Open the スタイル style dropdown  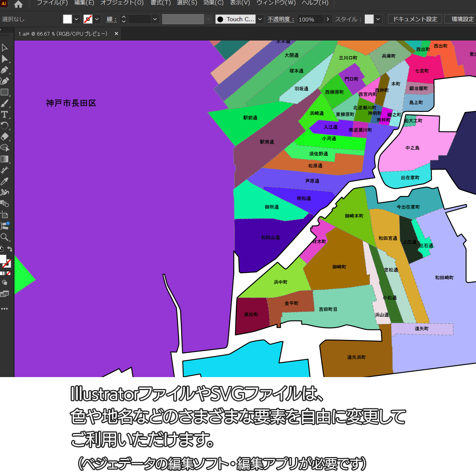click(x=379, y=19)
